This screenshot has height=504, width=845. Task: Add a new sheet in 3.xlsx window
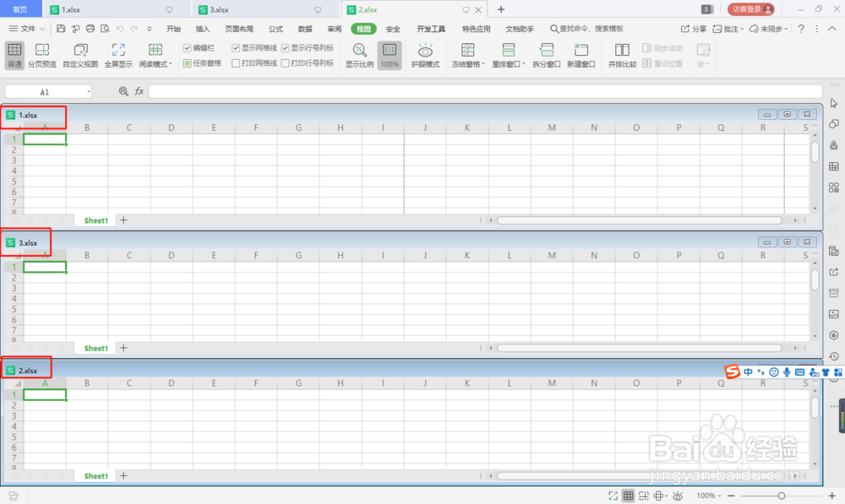pyautogui.click(x=123, y=348)
